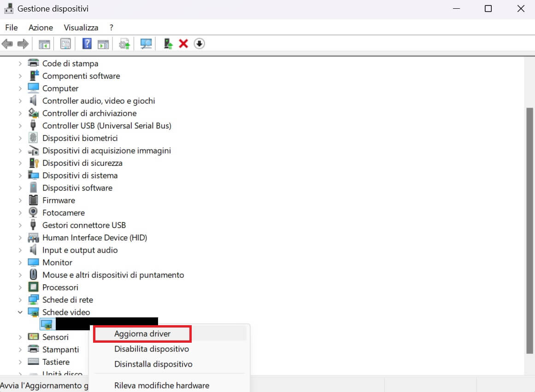The width and height of the screenshot is (535, 392).
Task: Collapse the Schede video node
Action: point(20,312)
